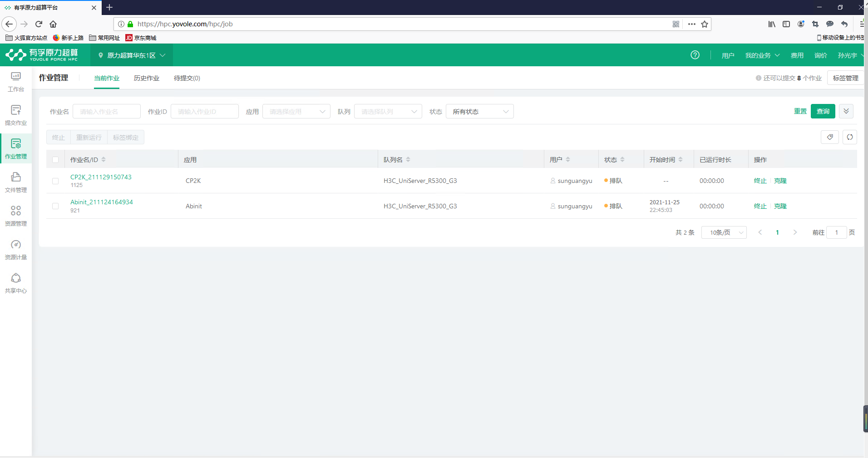Click the 作业名 input field
Viewport: 868px width, 458px height.
click(x=107, y=111)
